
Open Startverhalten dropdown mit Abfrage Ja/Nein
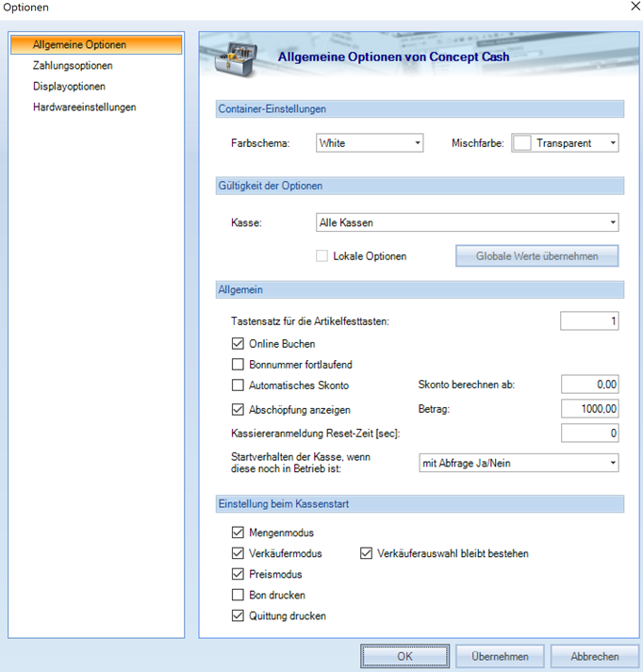tap(519, 463)
